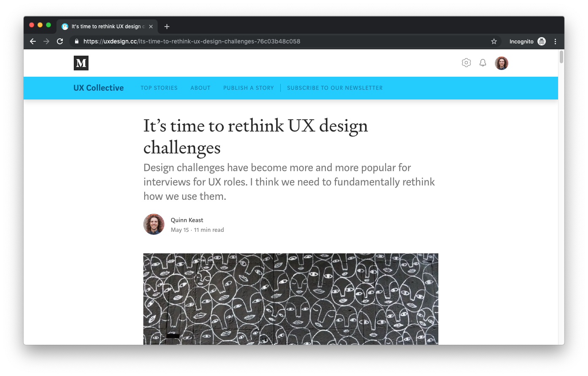Viewport: 588px width, 376px height.
Task: Select the "It's time to rethink UX design" tab
Action: point(107,27)
